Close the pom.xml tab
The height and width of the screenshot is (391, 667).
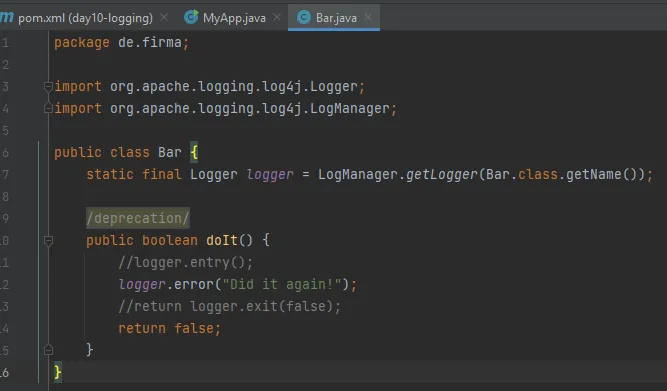(164, 17)
